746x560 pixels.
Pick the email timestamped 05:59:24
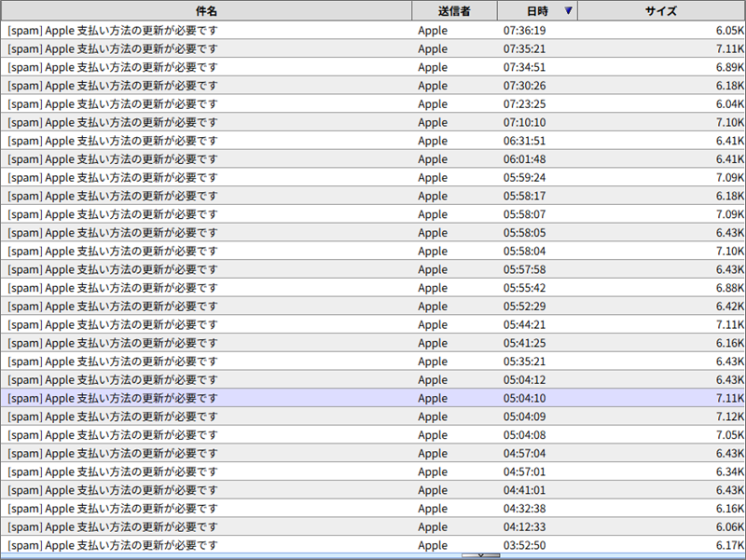(x=373, y=177)
